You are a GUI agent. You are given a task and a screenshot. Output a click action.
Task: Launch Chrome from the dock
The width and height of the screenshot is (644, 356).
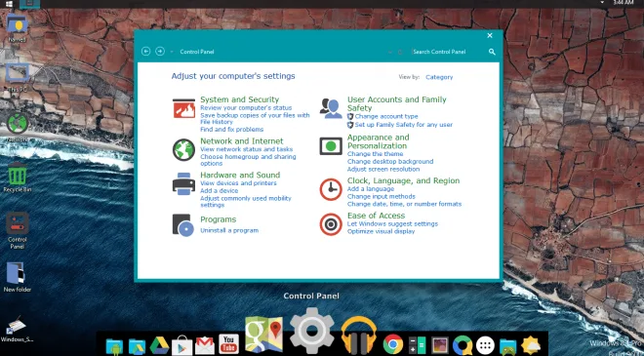[393, 344]
